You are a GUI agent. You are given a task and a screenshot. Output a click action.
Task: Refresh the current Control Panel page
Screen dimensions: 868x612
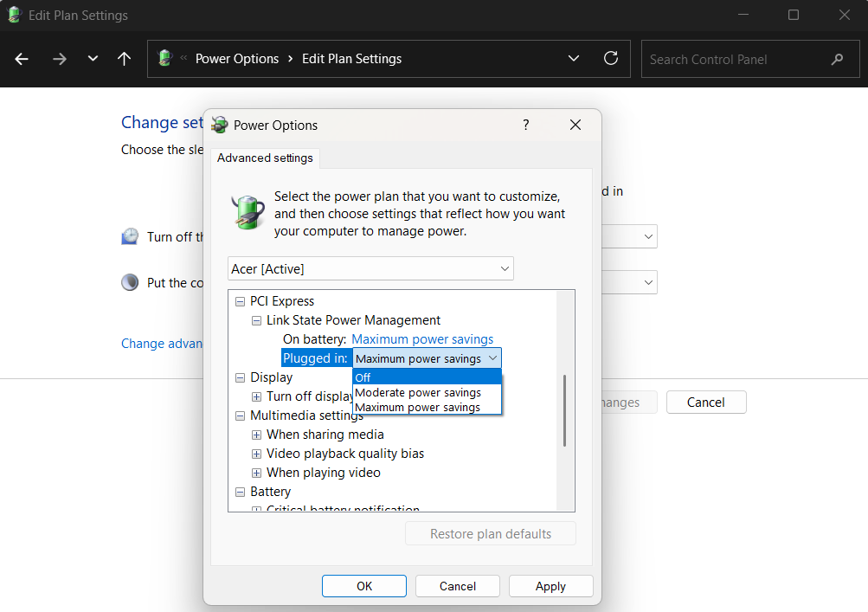pyautogui.click(x=611, y=59)
